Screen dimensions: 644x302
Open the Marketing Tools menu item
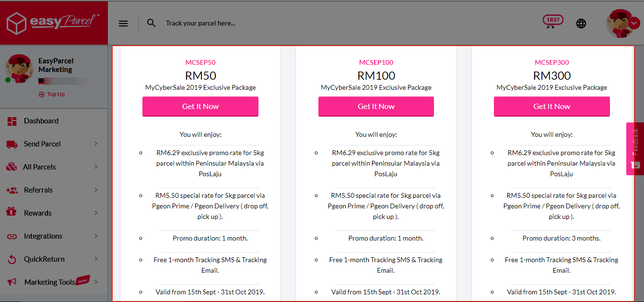pos(49,282)
